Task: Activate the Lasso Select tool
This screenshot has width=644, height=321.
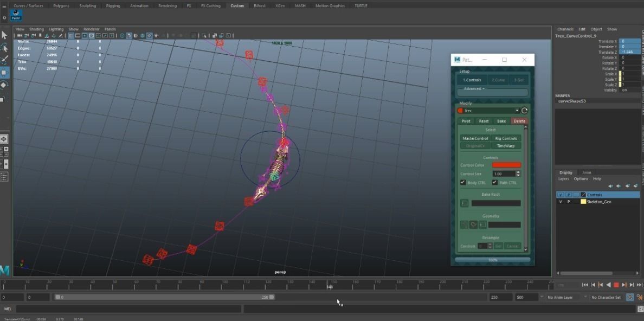Action: [x=4, y=48]
